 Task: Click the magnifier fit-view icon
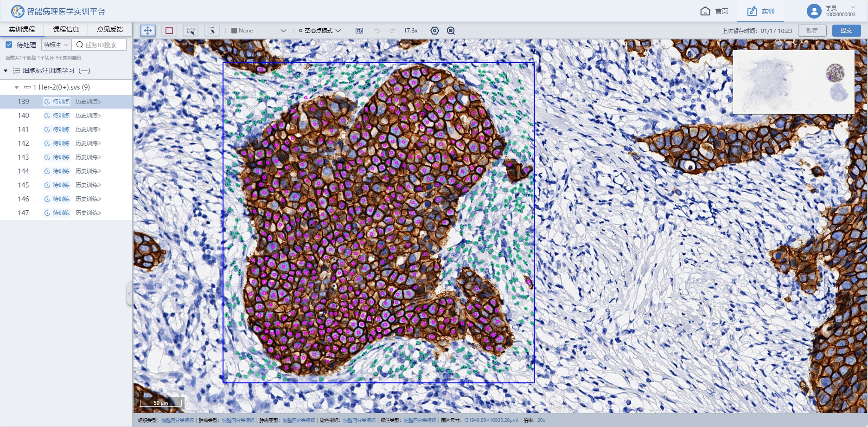pyautogui.click(x=451, y=31)
